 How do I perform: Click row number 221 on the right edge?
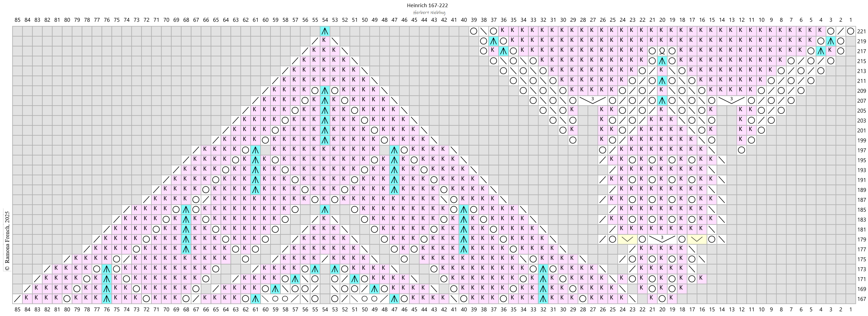[x=861, y=32]
